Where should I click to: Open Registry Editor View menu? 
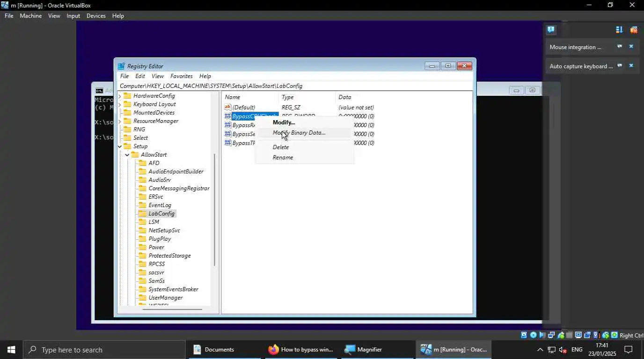[x=158, y=76]
